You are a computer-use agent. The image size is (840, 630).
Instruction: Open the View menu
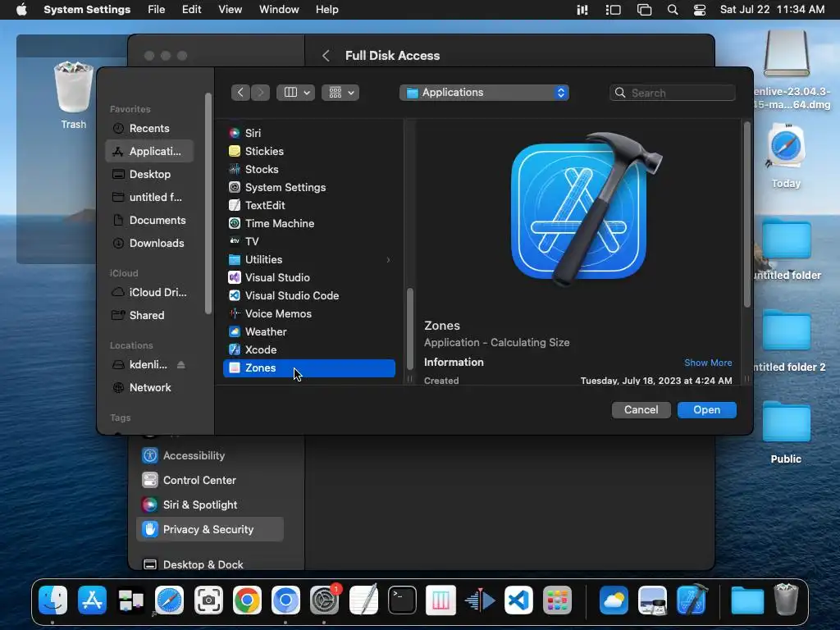click(231, 10)
